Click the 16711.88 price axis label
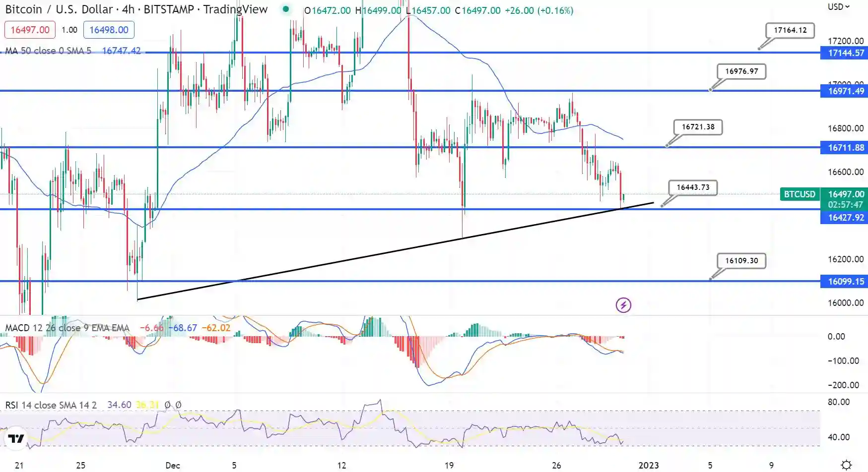Image resolution: width=868 pixels, height=472 pixels. 844,147
